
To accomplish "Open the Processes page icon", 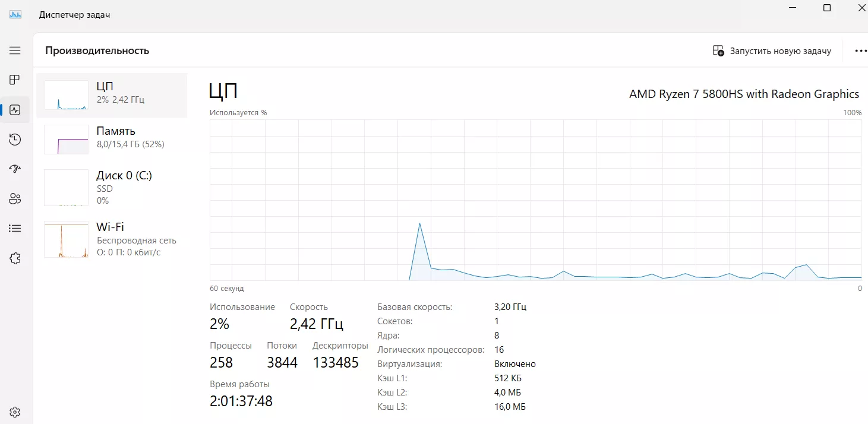I will (15, 80).
